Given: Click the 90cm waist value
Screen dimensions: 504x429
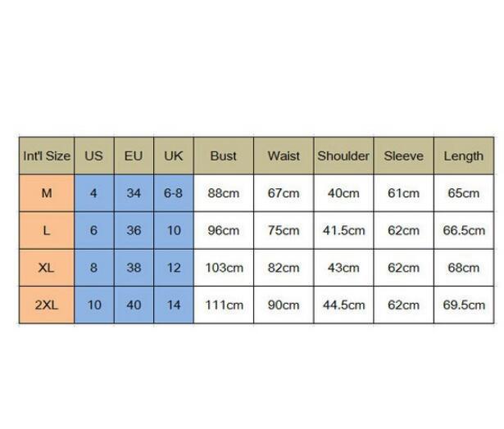Looking at the screenshot, I should pos(284,305).
